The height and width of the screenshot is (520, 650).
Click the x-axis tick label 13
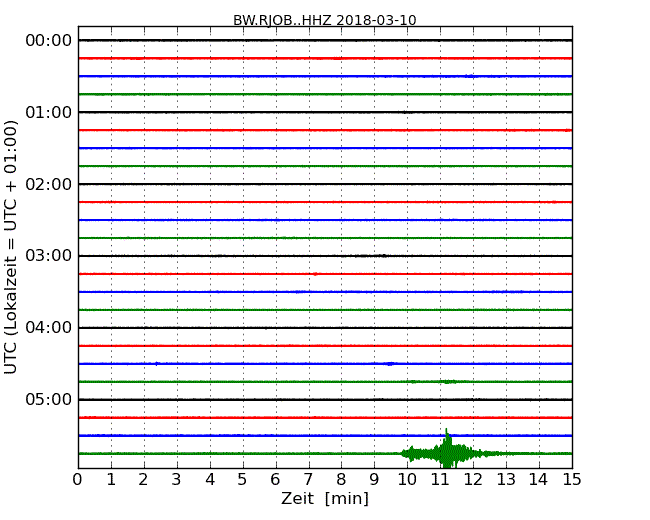[x=506, y=479]
